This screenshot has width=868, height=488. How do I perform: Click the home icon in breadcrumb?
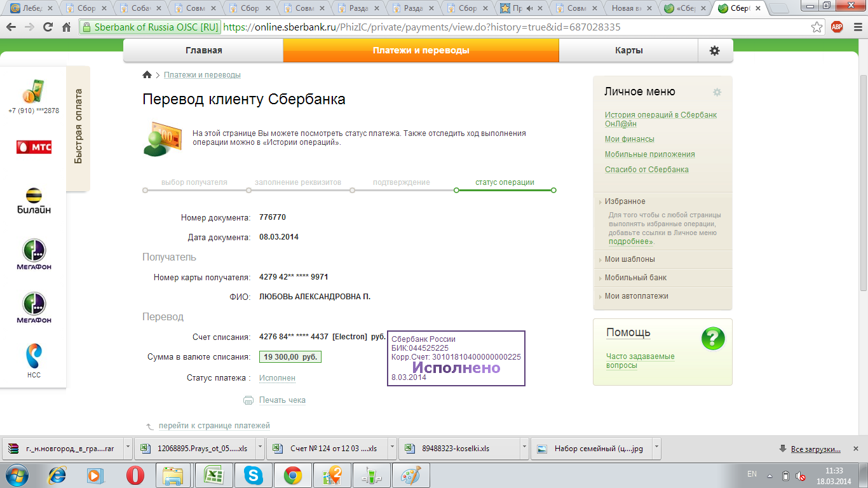click(x=147, y=75)
